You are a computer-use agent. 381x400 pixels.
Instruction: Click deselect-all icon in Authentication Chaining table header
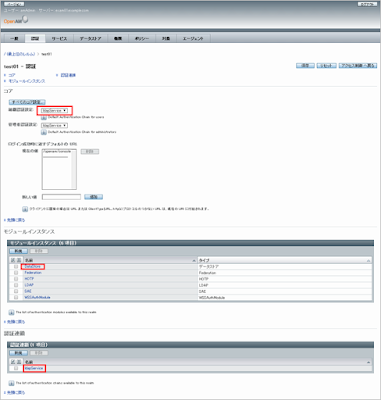point(19,362)
